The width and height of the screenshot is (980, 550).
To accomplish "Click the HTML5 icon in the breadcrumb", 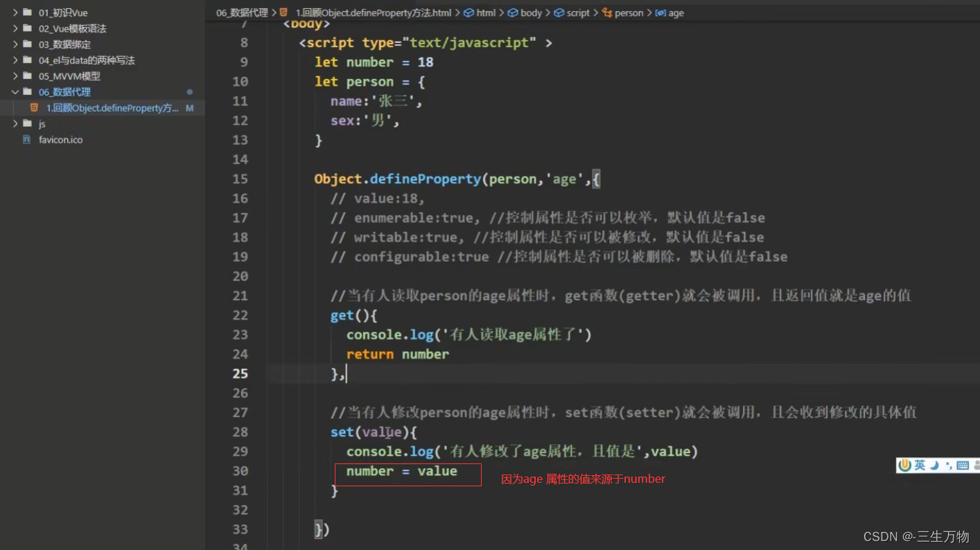I will click(x=284, y=12).
